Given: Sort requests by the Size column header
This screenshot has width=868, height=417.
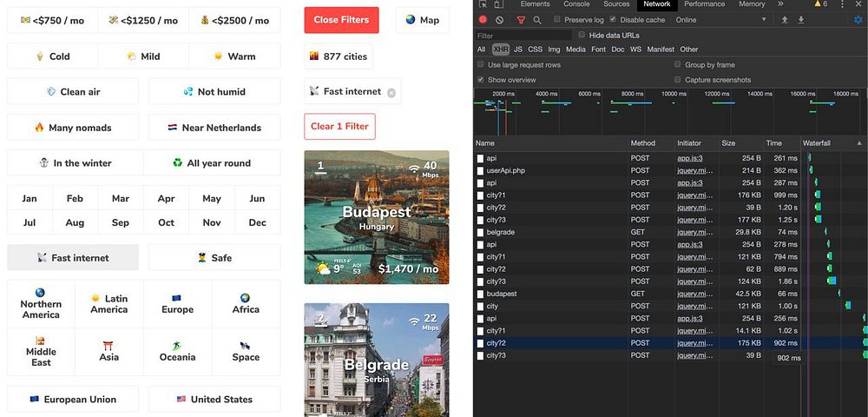Looking at the screenshot, I should coord(742,142).
